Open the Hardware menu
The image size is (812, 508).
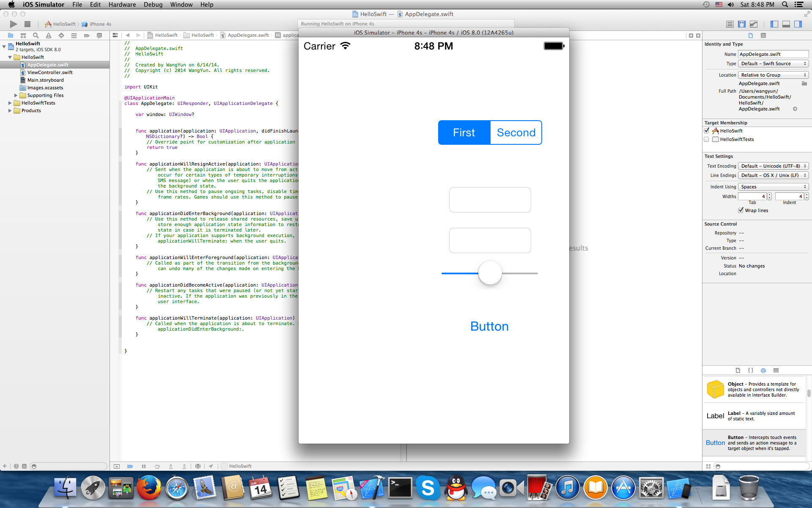(x=122, y=5)
